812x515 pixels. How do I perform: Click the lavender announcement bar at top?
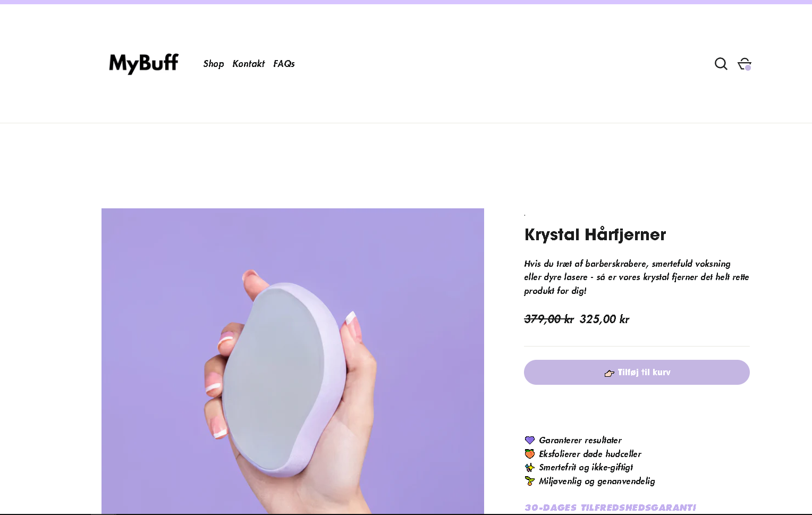(x=406, y=2)
